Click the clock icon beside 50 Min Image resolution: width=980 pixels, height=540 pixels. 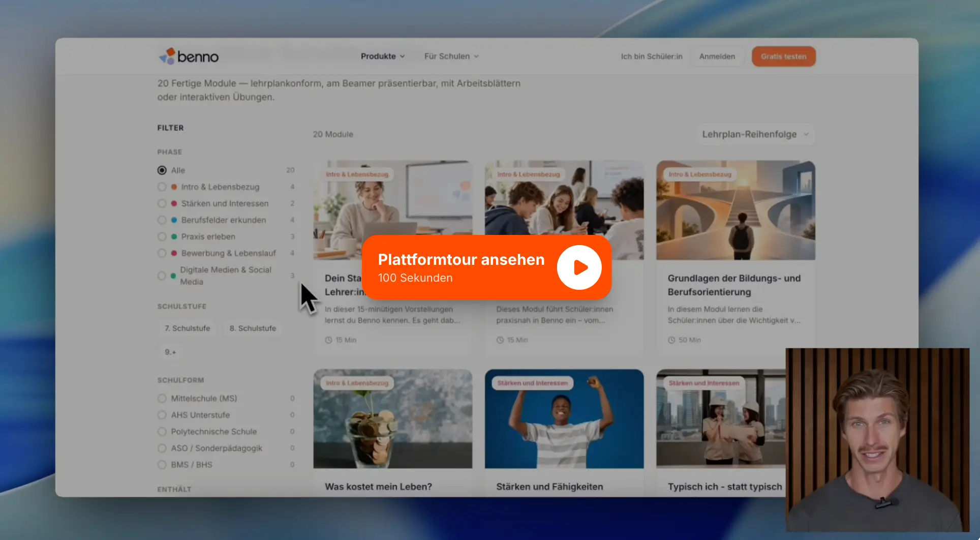[671, 340]
